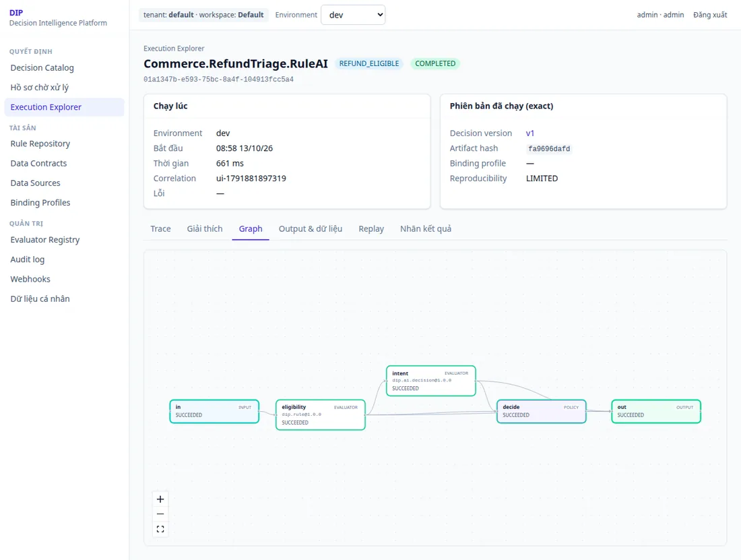Image resolution: width=741 pixels, height=560 pixels.
Task: Open the Giải thích tab
Action: click(x=205, y=228)
